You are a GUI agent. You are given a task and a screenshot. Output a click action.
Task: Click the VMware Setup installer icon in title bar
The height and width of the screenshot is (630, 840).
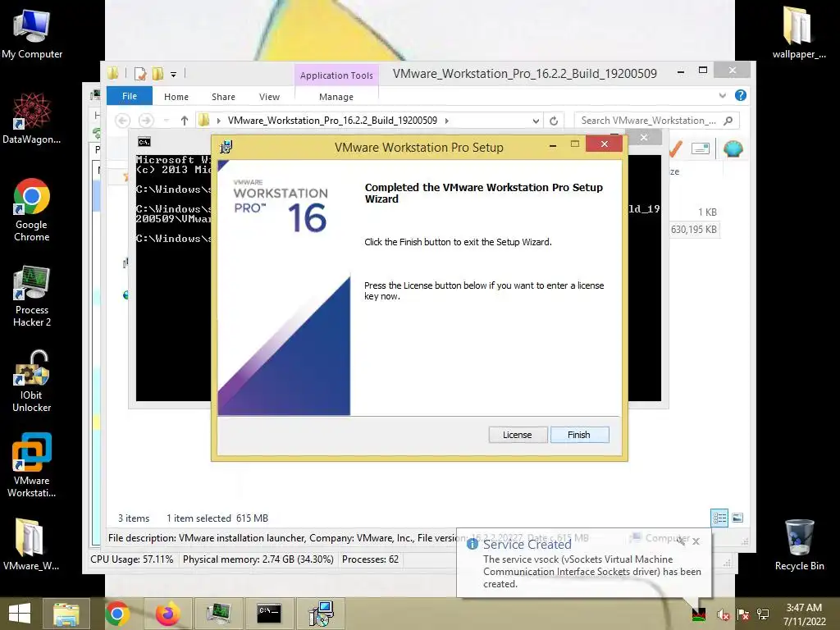(226, 147)
